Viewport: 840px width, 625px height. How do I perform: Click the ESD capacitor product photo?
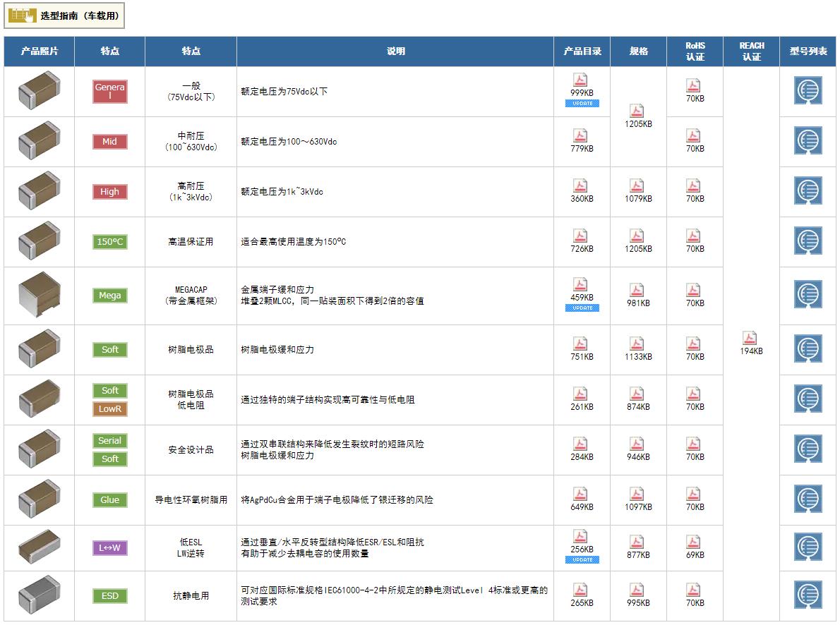[x=39, y=595]
